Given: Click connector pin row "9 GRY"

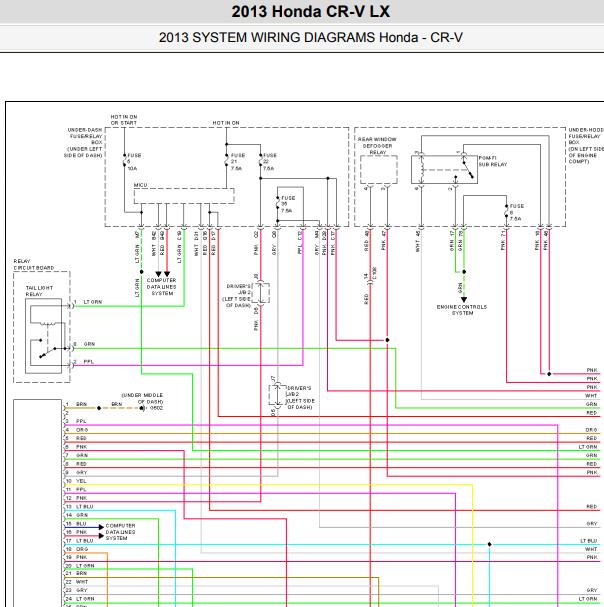Looking at the screenshot, I should (76, 472).
